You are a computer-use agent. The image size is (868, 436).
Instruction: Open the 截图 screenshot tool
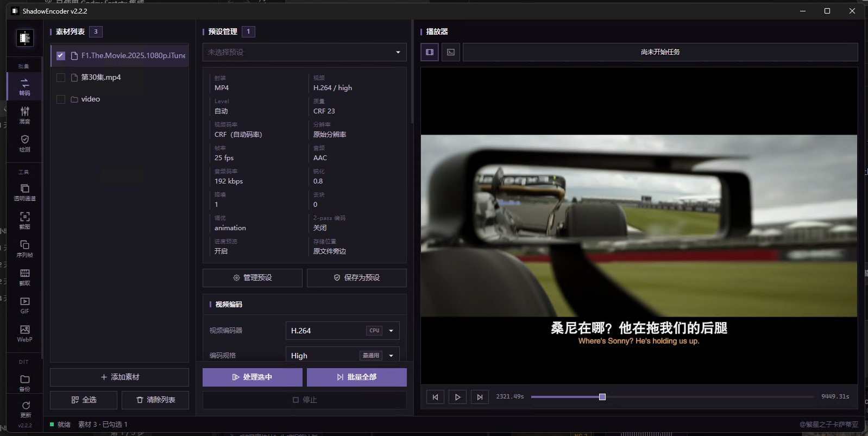click(24, 220)
